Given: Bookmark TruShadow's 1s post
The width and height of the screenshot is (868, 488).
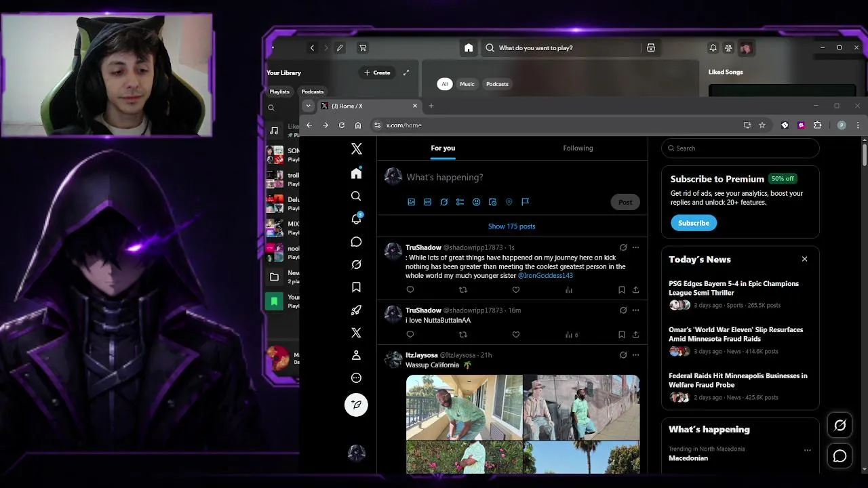Looking at the screenshot, I should tap(621, 290).
